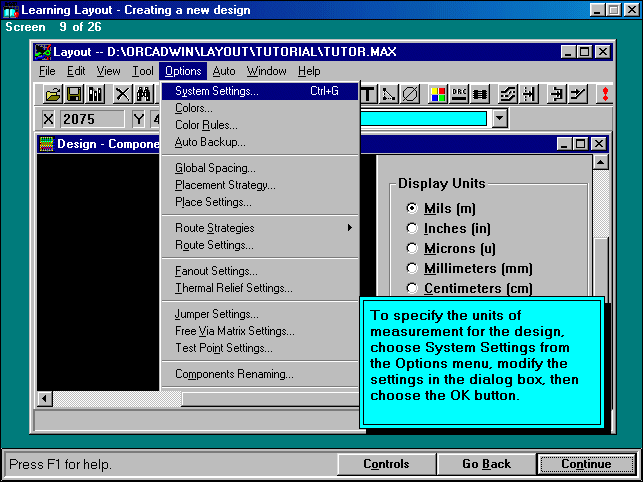Click the Save floppy disk icon
This screenshot has height=482, width=643.
tap(73, 94)
